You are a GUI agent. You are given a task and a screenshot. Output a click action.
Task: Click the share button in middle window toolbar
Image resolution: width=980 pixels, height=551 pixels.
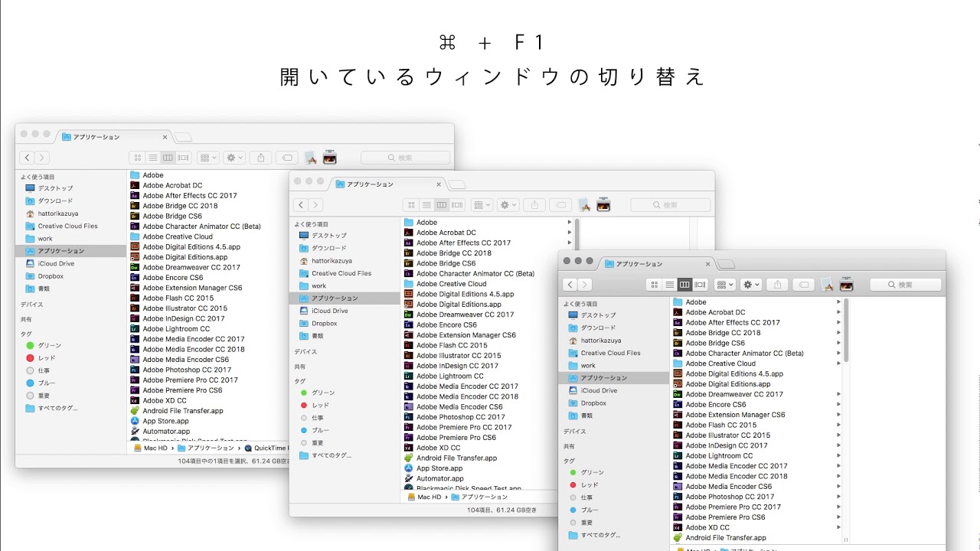click(534, 205)
